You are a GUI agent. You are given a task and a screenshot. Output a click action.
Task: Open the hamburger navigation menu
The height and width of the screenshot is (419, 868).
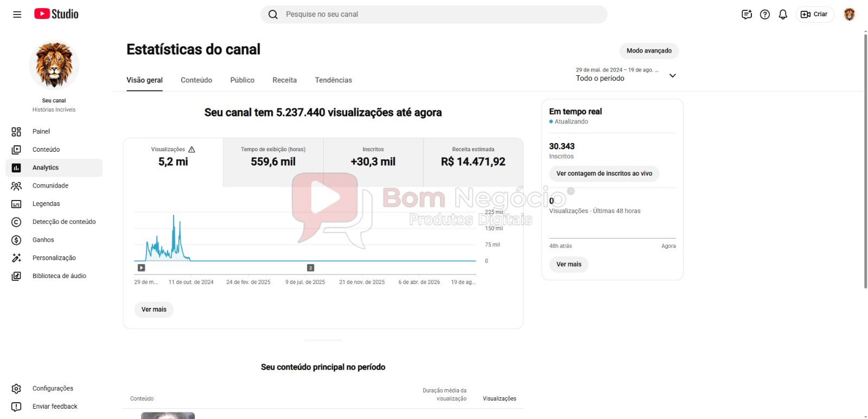17,15
